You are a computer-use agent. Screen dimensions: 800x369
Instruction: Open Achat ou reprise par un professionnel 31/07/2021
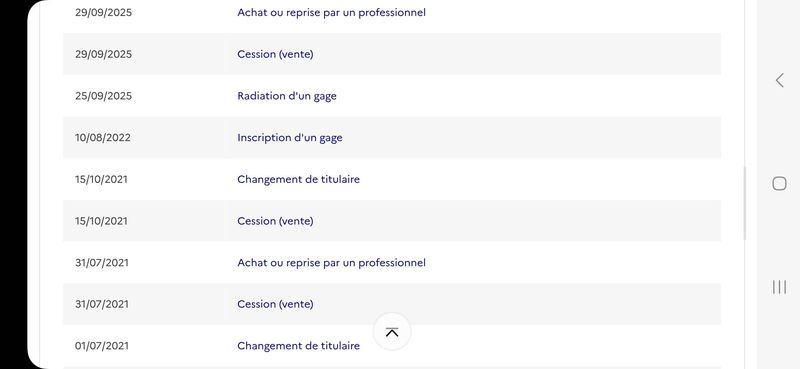point(392,263)
